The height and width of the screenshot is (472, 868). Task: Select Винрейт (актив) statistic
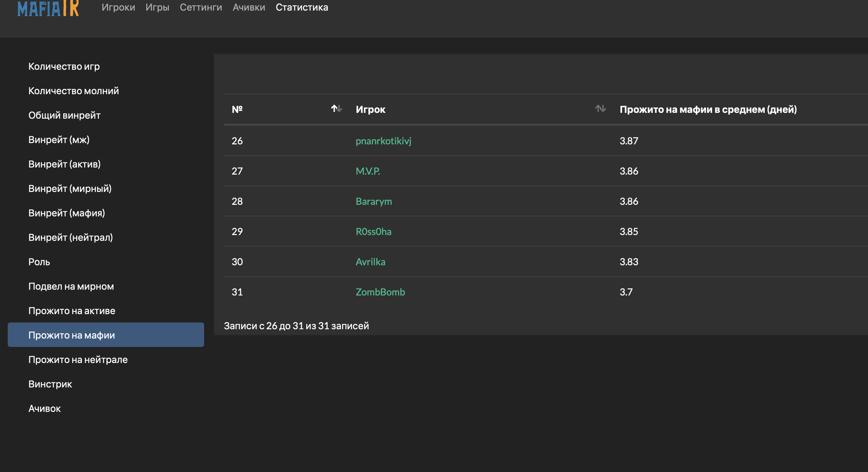106,164
